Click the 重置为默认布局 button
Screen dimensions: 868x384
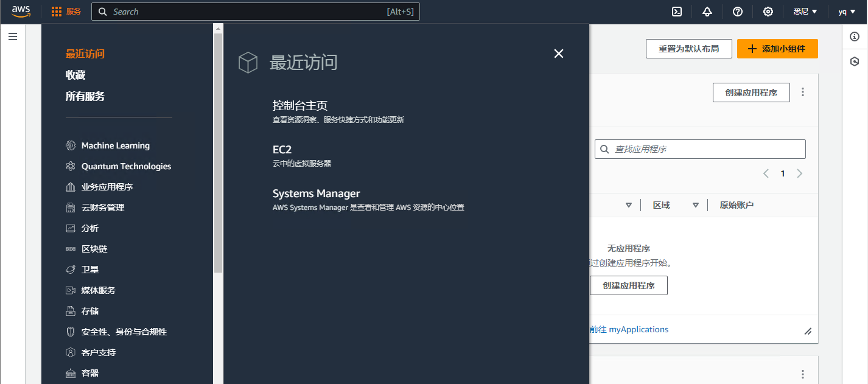(688, 49)
